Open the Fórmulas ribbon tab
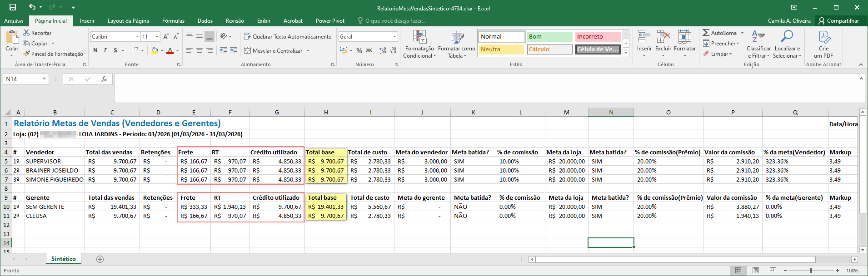The width and height of the screenshot is (868, 276). click(173, 21)
